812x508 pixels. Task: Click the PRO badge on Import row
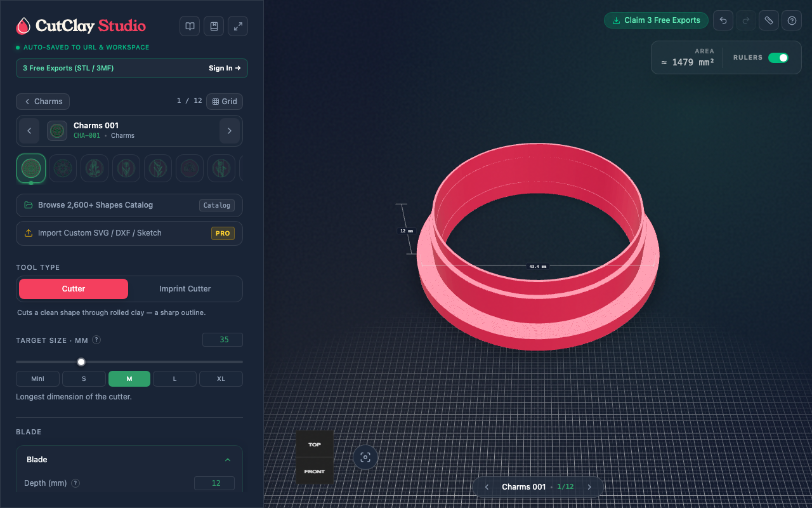223,233
